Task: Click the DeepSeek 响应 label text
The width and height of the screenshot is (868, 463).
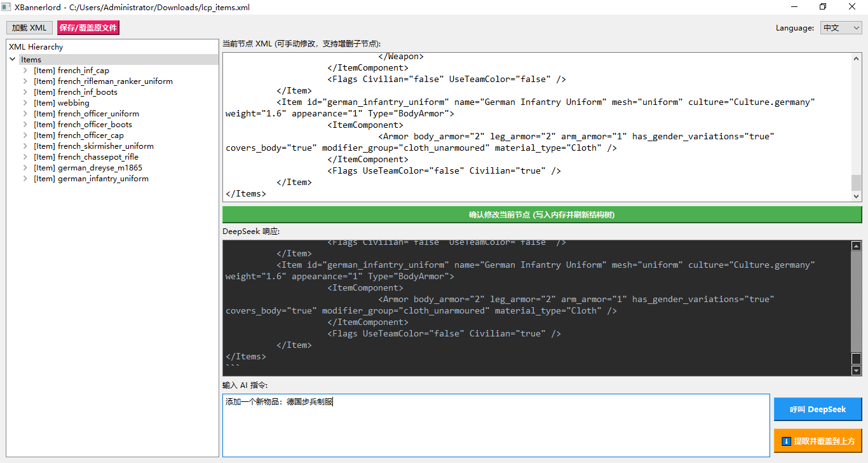Action: point(251,231)
